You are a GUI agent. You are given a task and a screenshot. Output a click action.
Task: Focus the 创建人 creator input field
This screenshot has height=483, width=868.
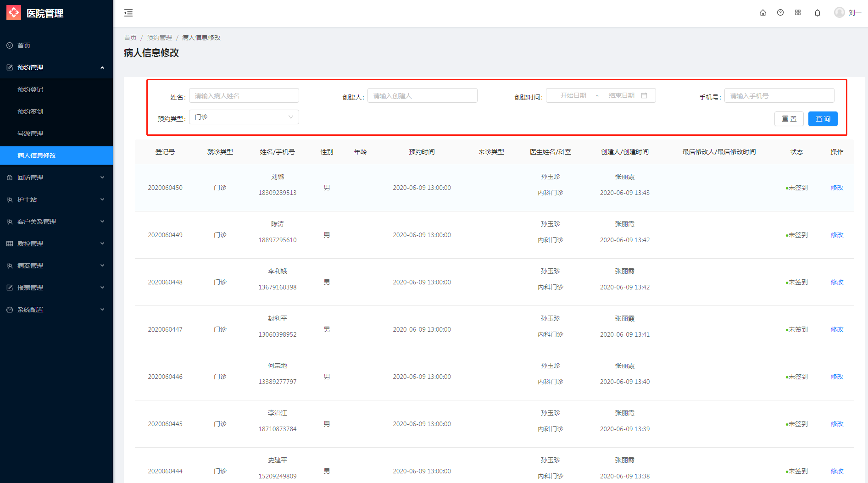(x=423, y=95)
